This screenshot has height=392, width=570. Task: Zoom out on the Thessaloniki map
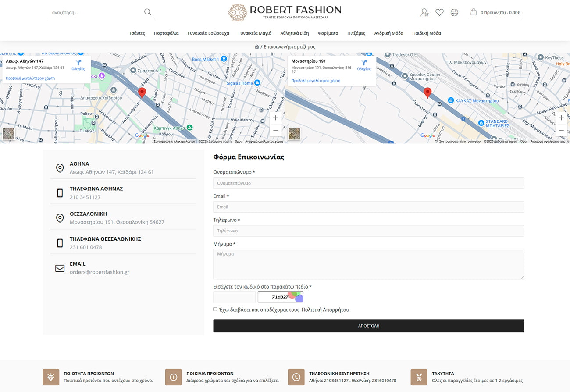click(x=561, y=130)
